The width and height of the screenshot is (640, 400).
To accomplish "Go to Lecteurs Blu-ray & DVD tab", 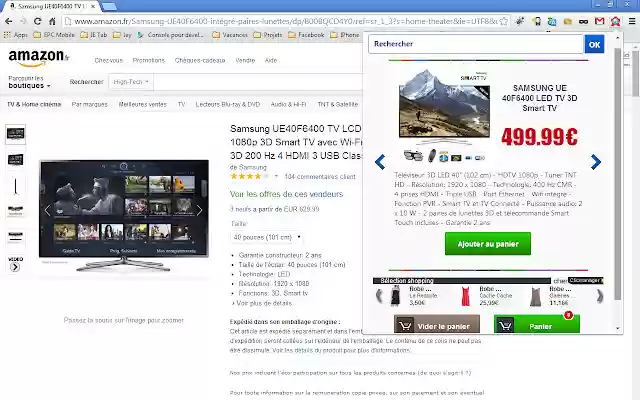I will tap(228, 104).
